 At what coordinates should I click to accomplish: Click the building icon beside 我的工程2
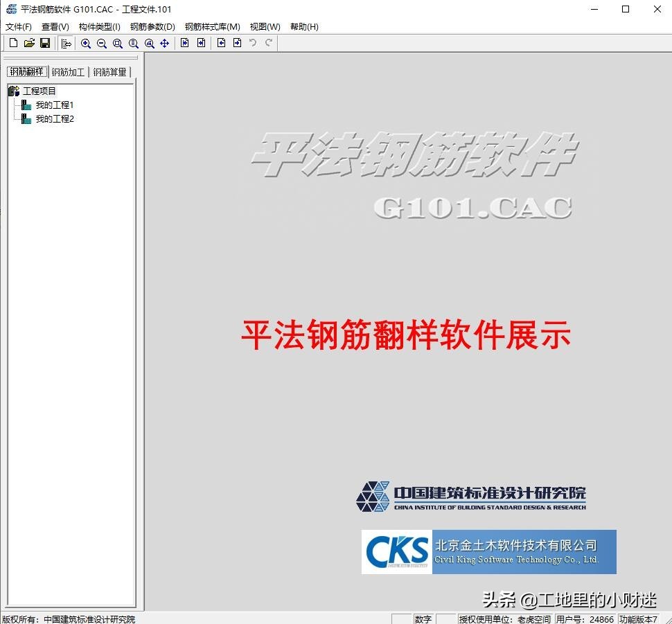pos(26,118)
